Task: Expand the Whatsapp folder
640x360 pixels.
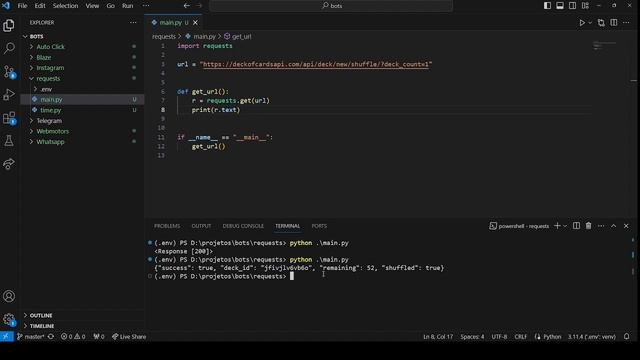Action: [31, 142]
